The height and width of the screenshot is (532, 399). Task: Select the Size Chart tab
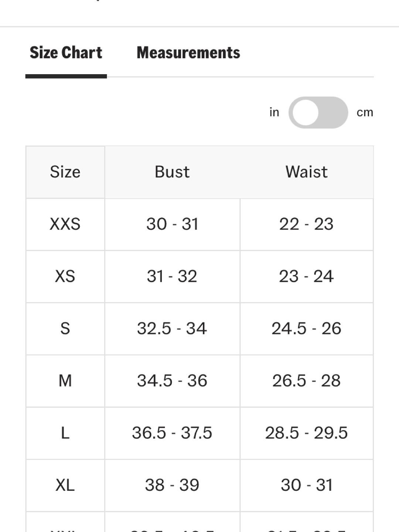tap(66, 52)
